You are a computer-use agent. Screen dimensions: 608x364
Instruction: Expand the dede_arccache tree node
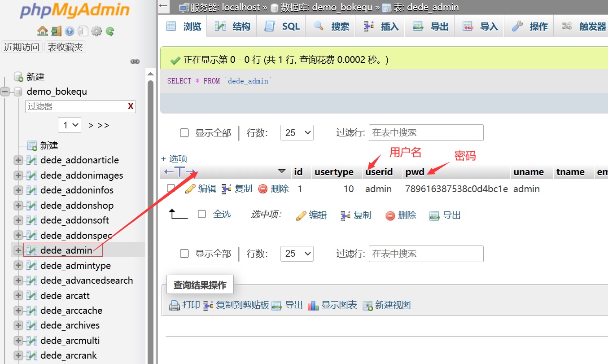(18, 311)
